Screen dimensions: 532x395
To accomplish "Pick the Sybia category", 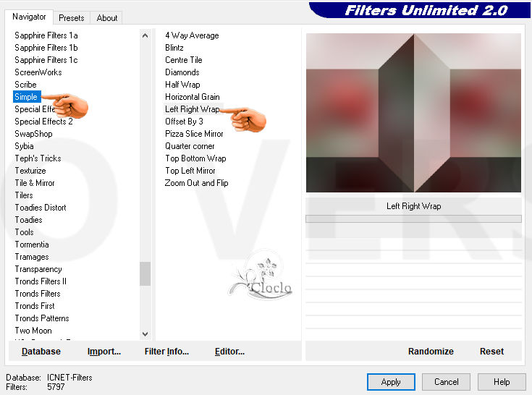I will (x=24, y=146).
